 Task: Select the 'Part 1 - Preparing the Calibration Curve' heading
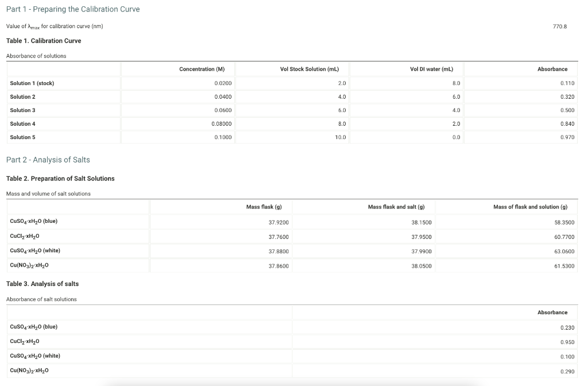(x=73, y=9)
